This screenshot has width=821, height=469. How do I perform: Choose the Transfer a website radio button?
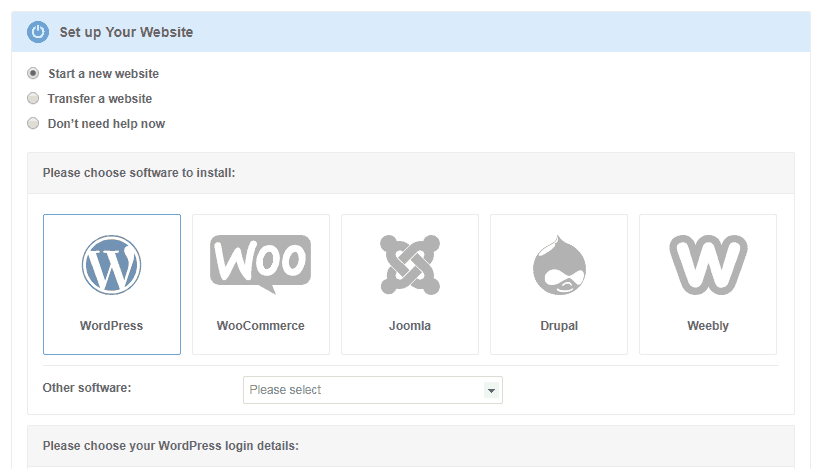click(x=33, y=98)
